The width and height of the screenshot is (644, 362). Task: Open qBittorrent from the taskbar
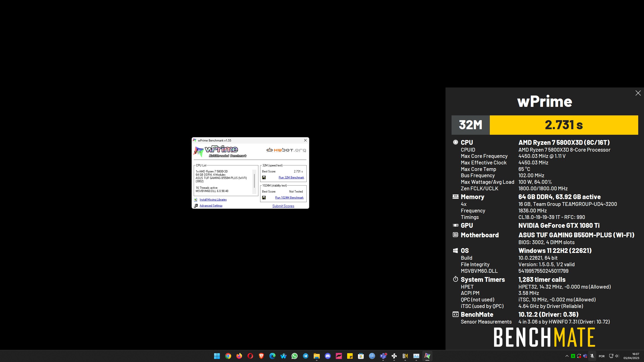[x=372, y=356]
